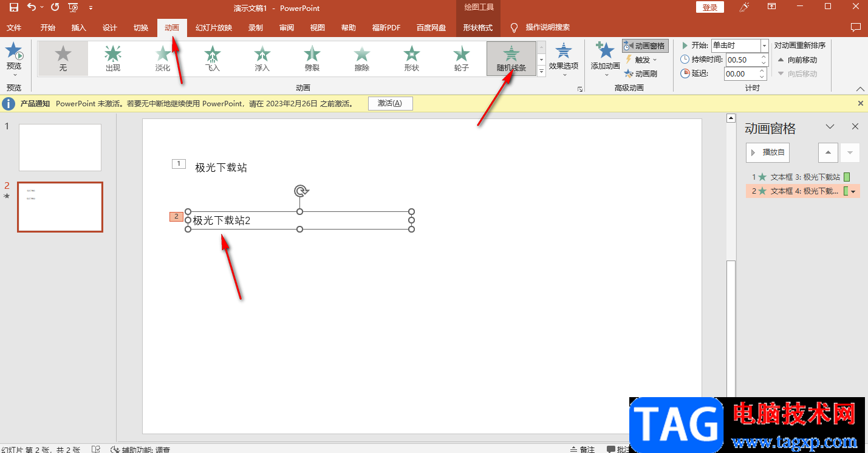Click the Preview animation star icon
This screenshot has height=453, width=868.
[x=14, y=52]
